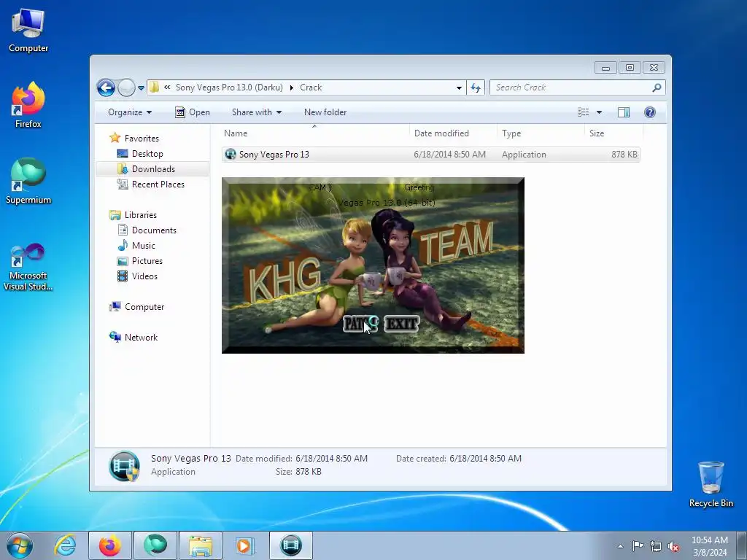Click the Internet Explorer taskbar icon

point(65,545)
